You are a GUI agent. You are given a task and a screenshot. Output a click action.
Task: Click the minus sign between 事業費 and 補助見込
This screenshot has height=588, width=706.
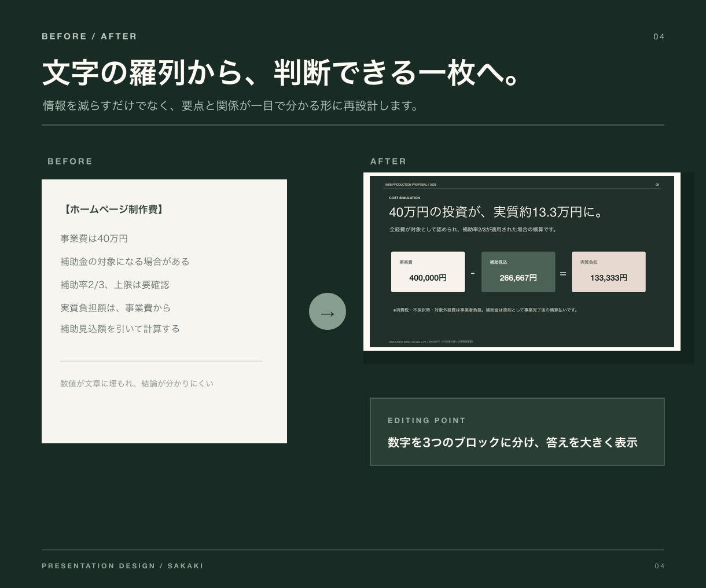[473, 273]
